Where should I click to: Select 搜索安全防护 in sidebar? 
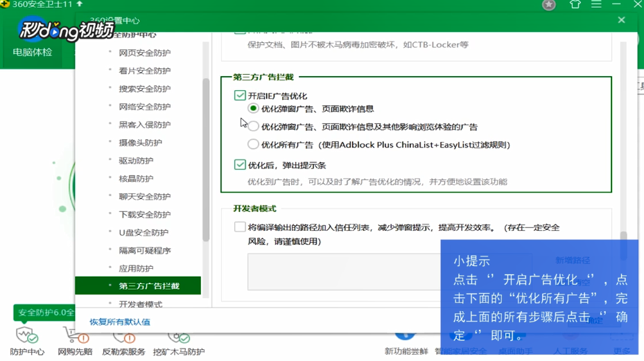pos(145,89)
